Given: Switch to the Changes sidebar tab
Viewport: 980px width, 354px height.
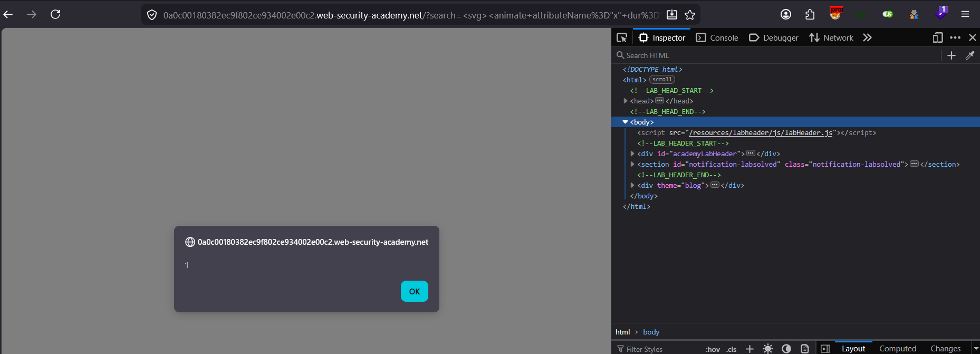Looking at the screenshot, I should click(x=945, y=348).
